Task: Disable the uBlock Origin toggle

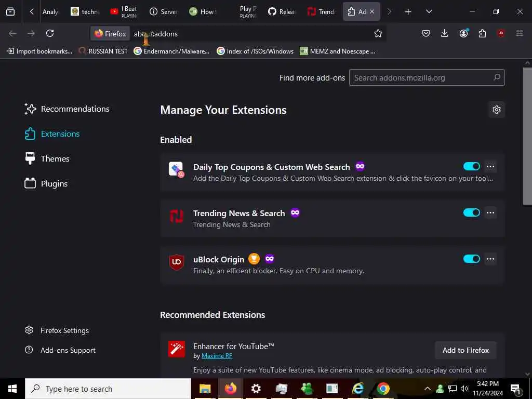Action: click(472, 259)
